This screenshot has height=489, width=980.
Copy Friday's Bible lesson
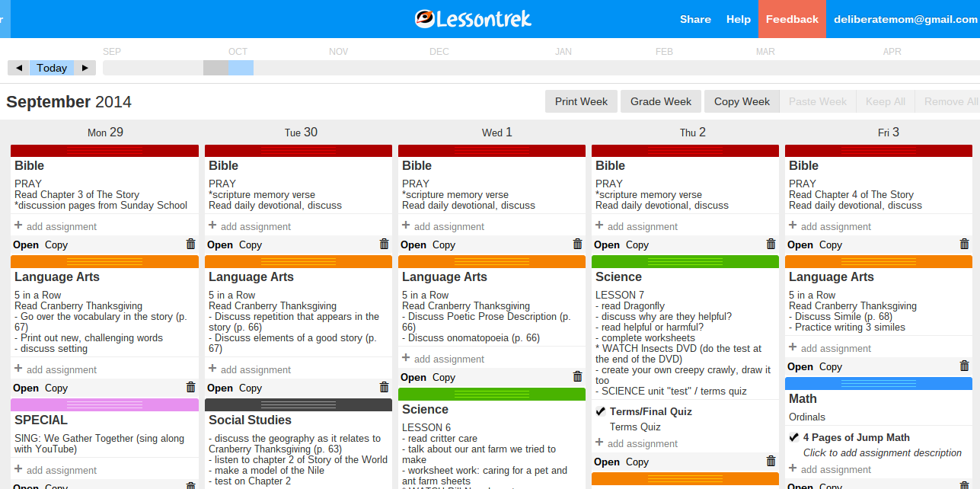831,244
